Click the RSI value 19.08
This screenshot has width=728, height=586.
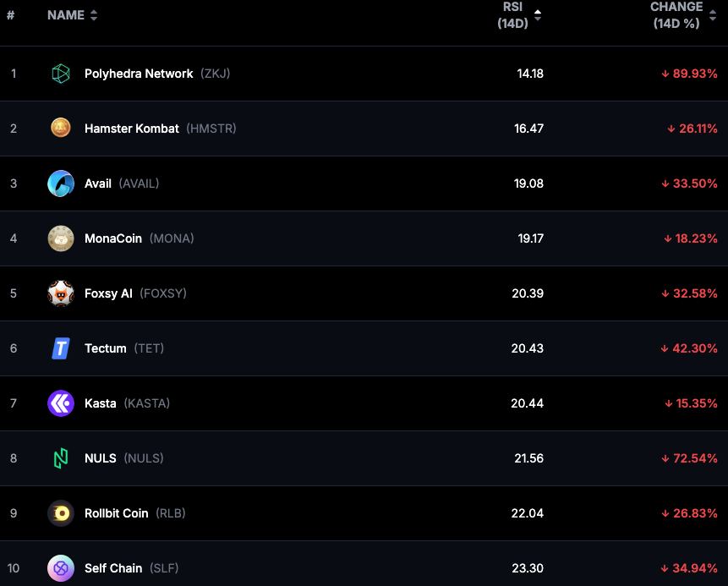[528, 183]
